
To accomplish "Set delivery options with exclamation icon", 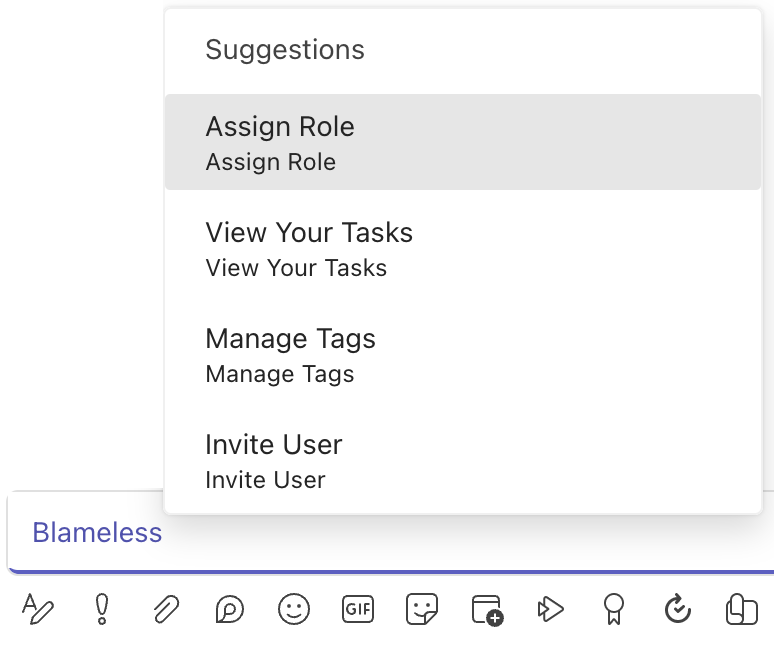I will [102, 609].
